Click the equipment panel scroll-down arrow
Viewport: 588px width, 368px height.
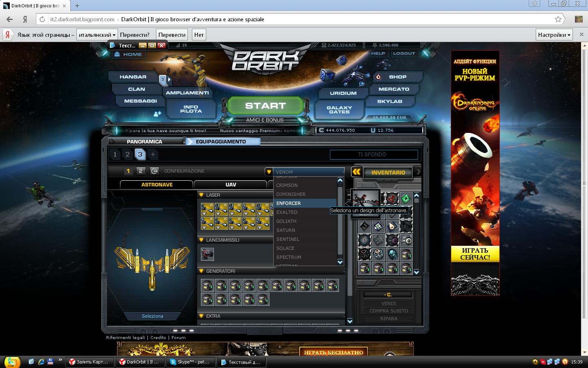(350, 321)
